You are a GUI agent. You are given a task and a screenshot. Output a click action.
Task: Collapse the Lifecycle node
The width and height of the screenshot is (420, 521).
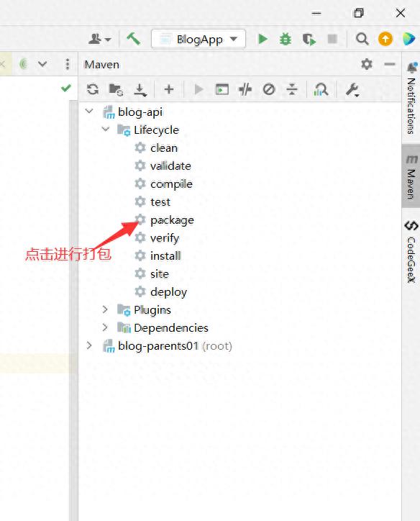point(106,130)
